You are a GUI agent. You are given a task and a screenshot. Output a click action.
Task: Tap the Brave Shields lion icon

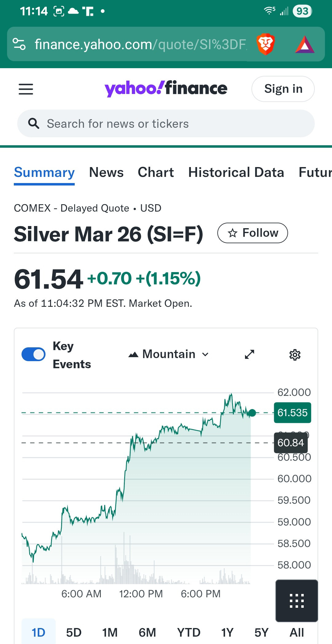(x=265, y=44)
